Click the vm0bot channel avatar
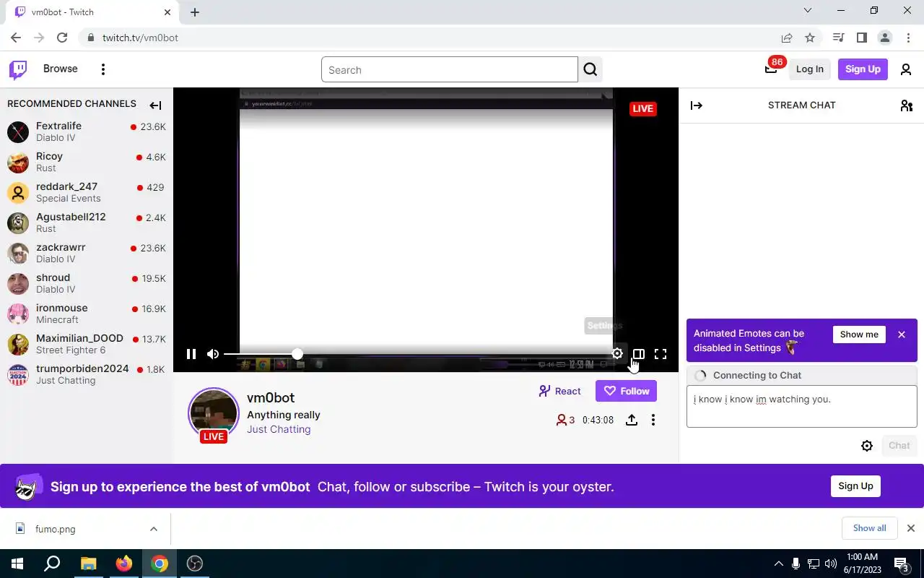This screenshot has width=924, height=578. coord(214,413)
